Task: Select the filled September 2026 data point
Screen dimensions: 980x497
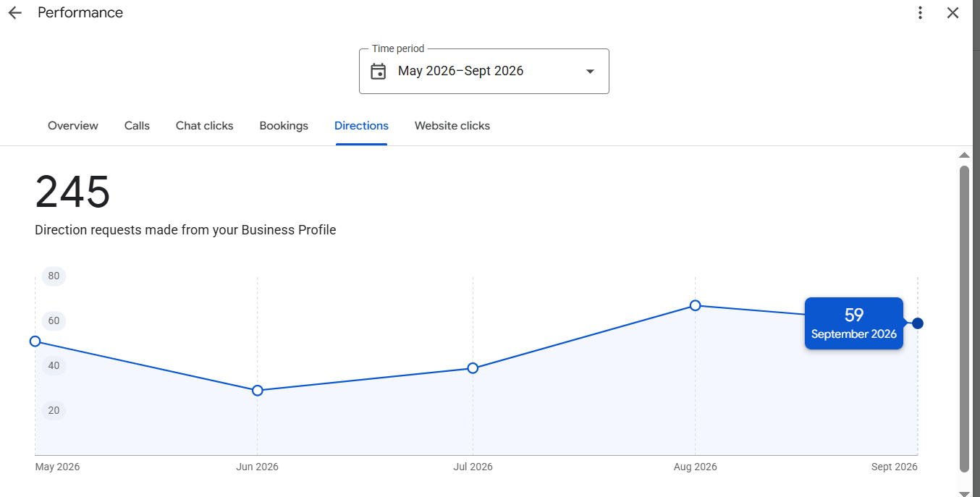Action: tap(918, 323)
